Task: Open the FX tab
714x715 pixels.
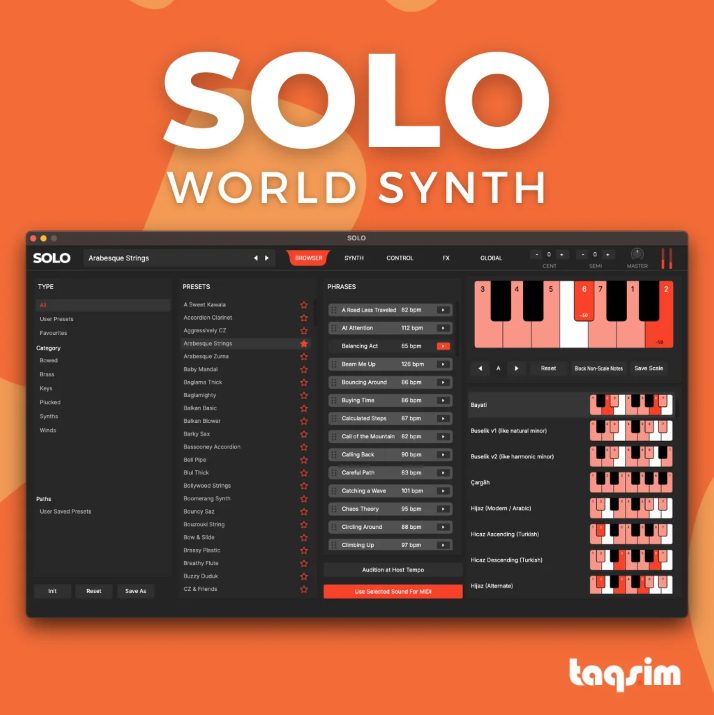Action: [446, 258]
